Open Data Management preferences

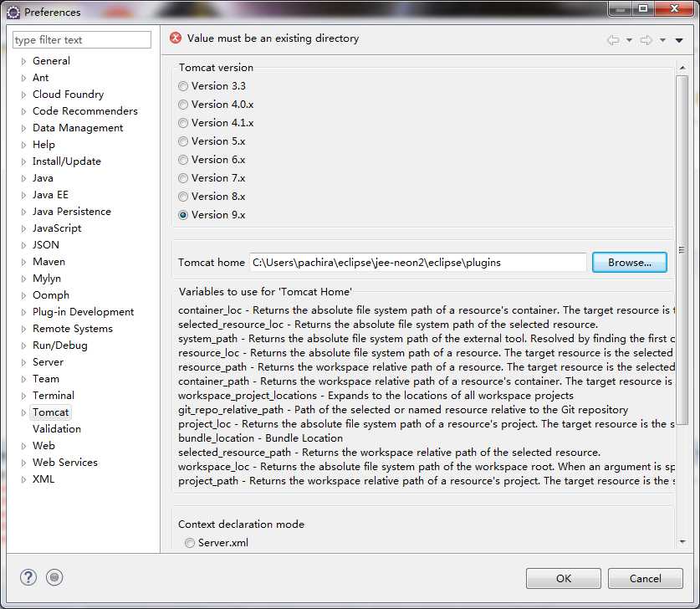click(x=78, y=128)
